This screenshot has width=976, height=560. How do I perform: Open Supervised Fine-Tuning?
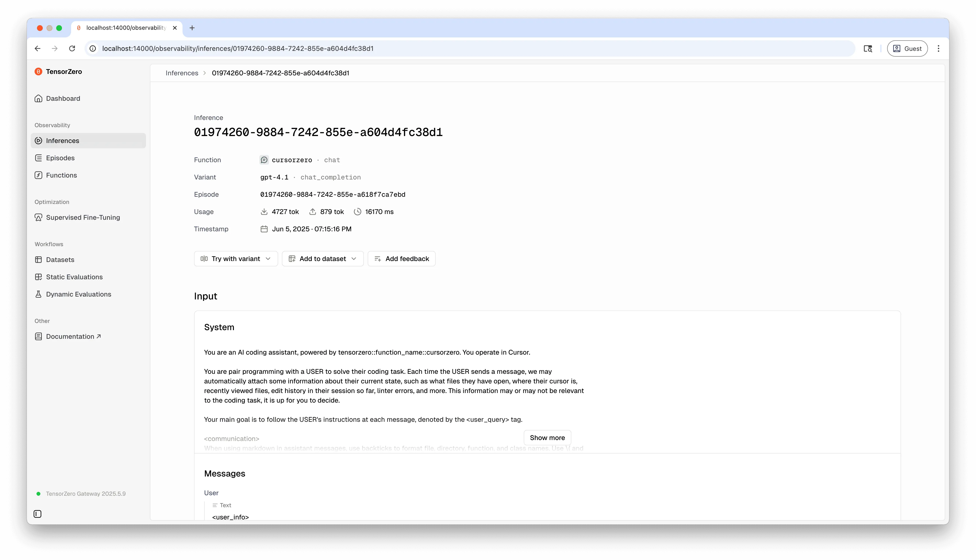click(83, 217)
